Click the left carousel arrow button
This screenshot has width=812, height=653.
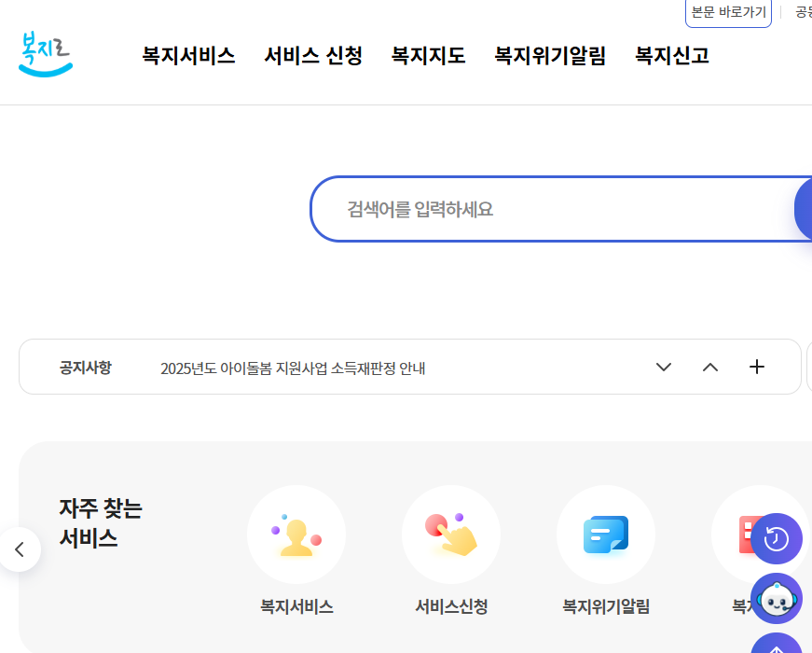[x=20, y=549]
